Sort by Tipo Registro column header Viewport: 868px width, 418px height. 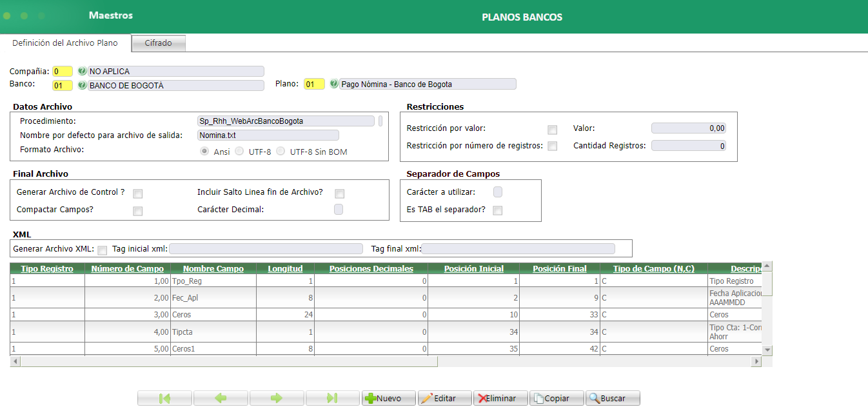point(47,268)
